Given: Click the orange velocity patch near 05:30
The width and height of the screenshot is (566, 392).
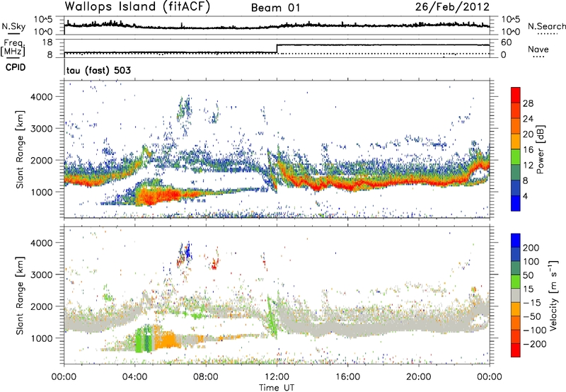Looking at the screenshot, I should coord(167,340).
